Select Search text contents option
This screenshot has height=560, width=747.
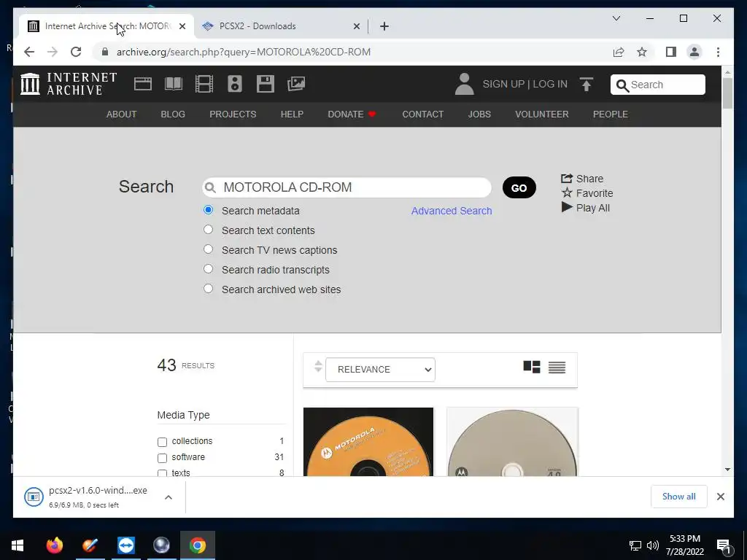208,230
